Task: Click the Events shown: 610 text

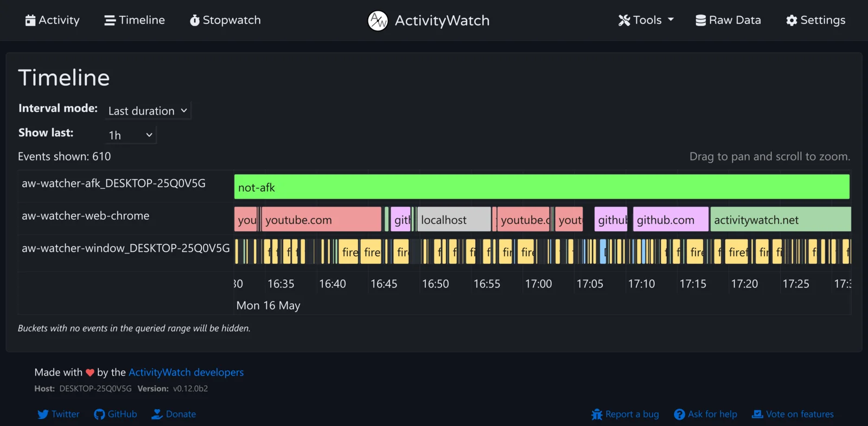Action: click(65, 157)
